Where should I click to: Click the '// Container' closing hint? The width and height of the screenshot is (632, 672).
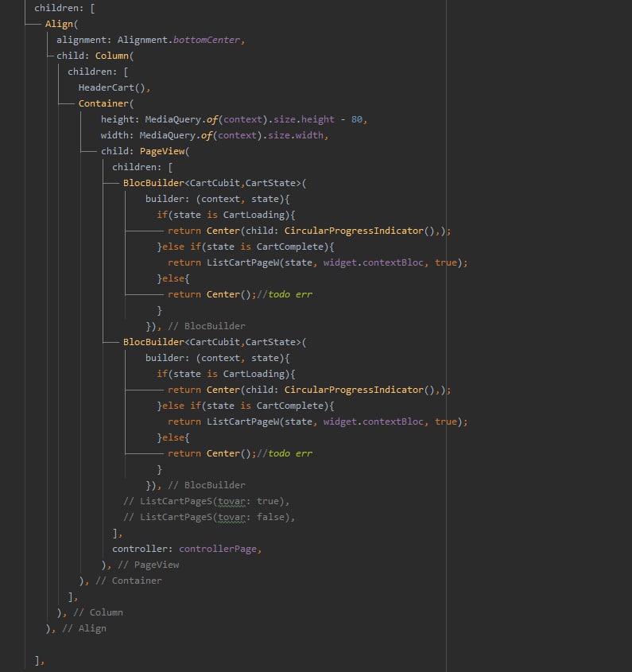[129, 581]
